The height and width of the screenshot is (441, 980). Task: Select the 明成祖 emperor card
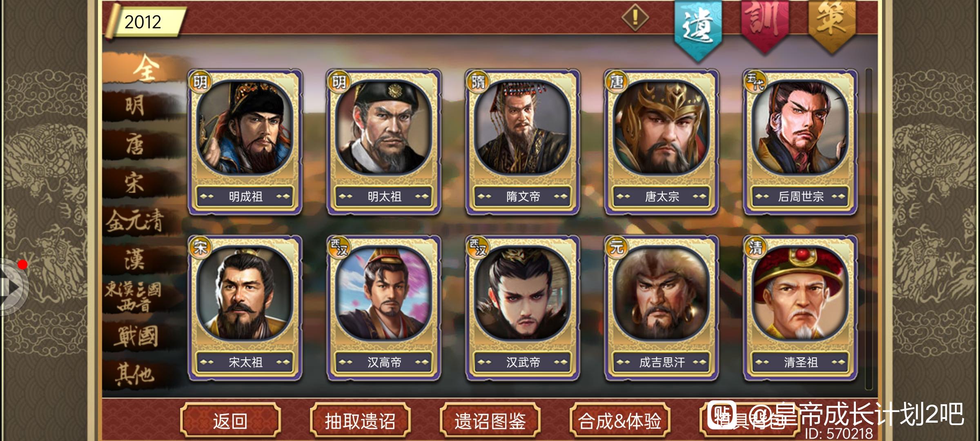245,142
